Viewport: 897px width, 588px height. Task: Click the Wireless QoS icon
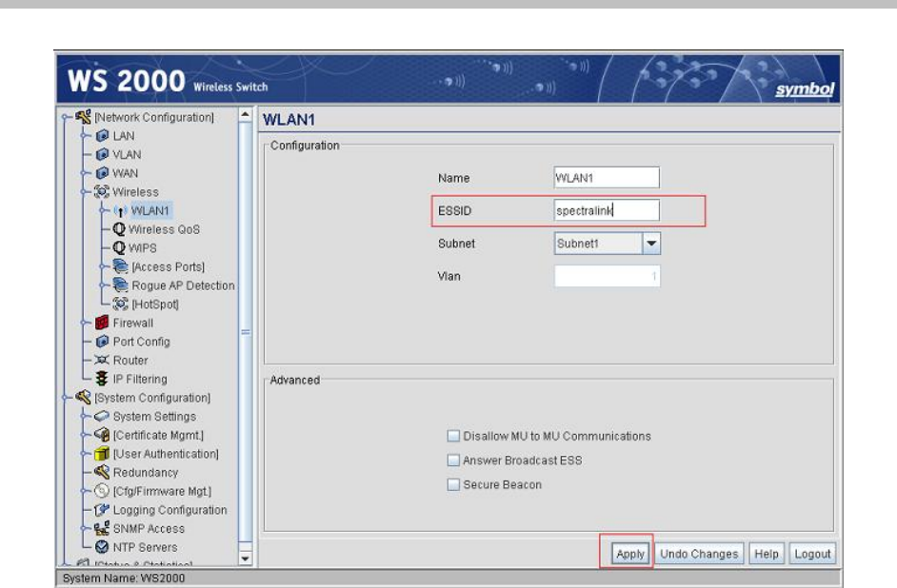[119, 229]
